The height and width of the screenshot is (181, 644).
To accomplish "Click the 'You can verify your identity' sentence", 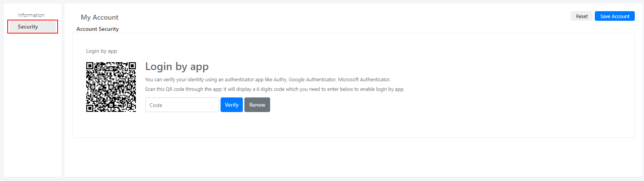I will (x=268, y=80).
